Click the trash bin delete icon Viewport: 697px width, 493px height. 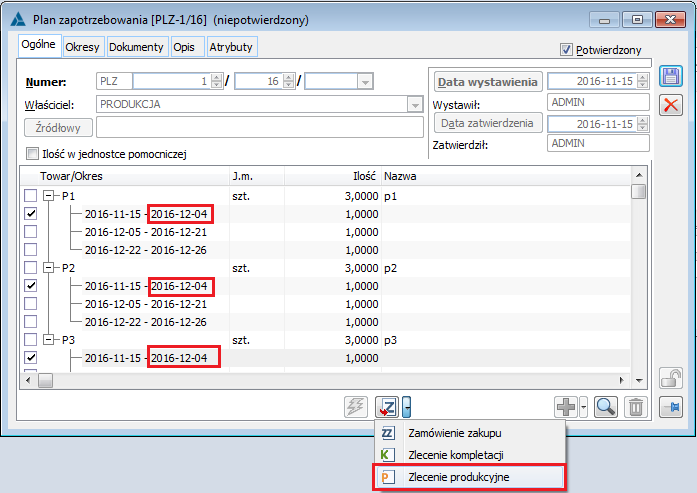[x=635, y=407]
